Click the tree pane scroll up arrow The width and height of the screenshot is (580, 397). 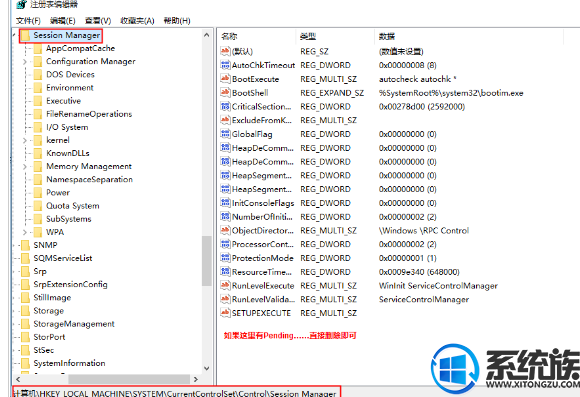(206, 35)
